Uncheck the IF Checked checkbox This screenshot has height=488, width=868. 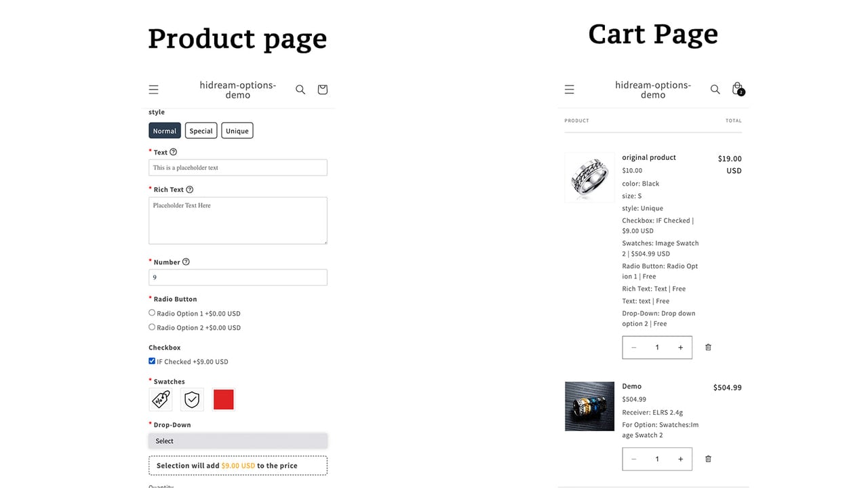[x=152, y=361]
